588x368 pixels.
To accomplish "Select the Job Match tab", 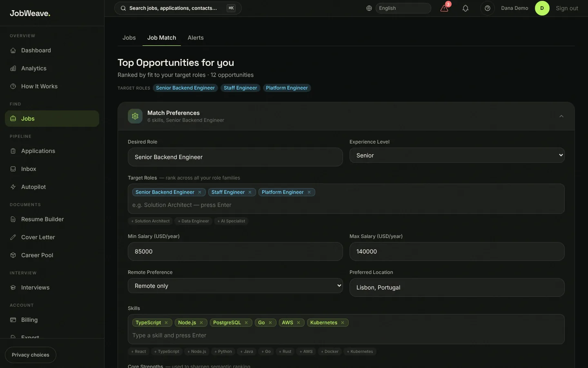I will [x=162, y=38].
